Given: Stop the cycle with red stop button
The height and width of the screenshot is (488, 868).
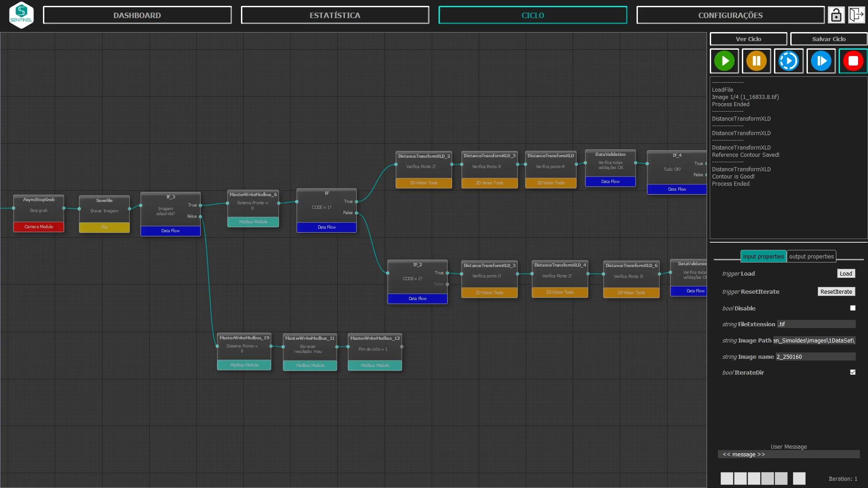Looking at the screenshot, I should click(x=853, y=61).
